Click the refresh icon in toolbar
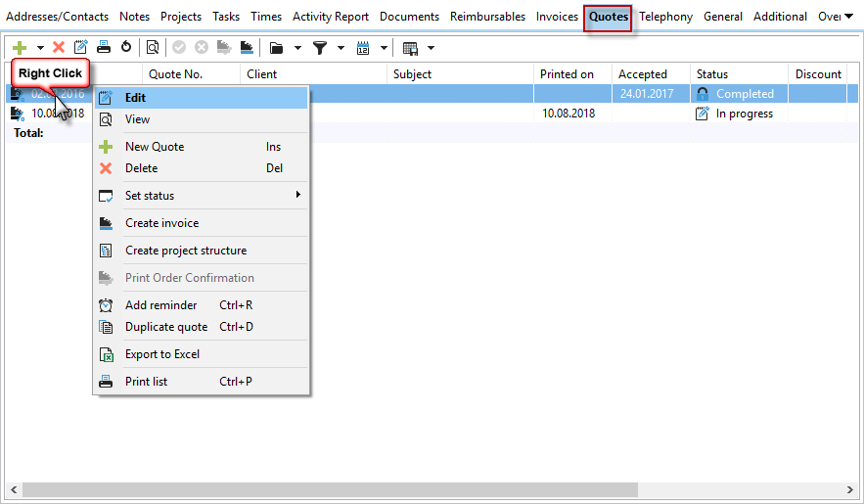The width and height of the screenshot is (864, 504). click(x=125, y=47)
